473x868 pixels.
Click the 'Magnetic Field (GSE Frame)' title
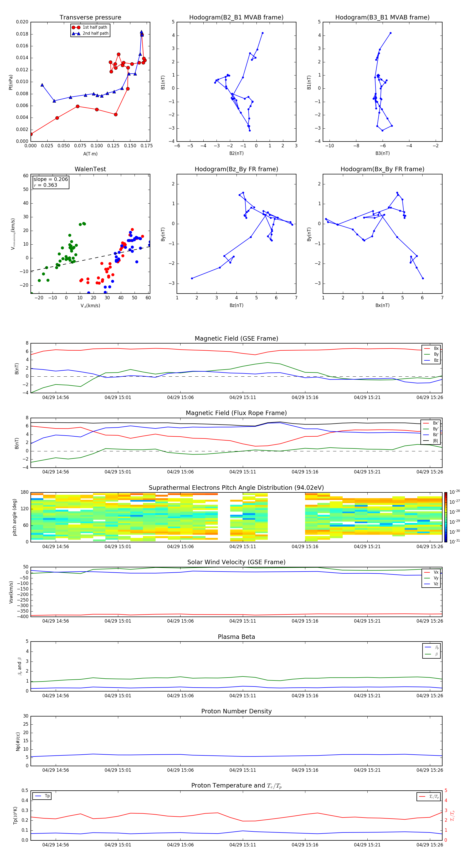[x=236, y=339]
